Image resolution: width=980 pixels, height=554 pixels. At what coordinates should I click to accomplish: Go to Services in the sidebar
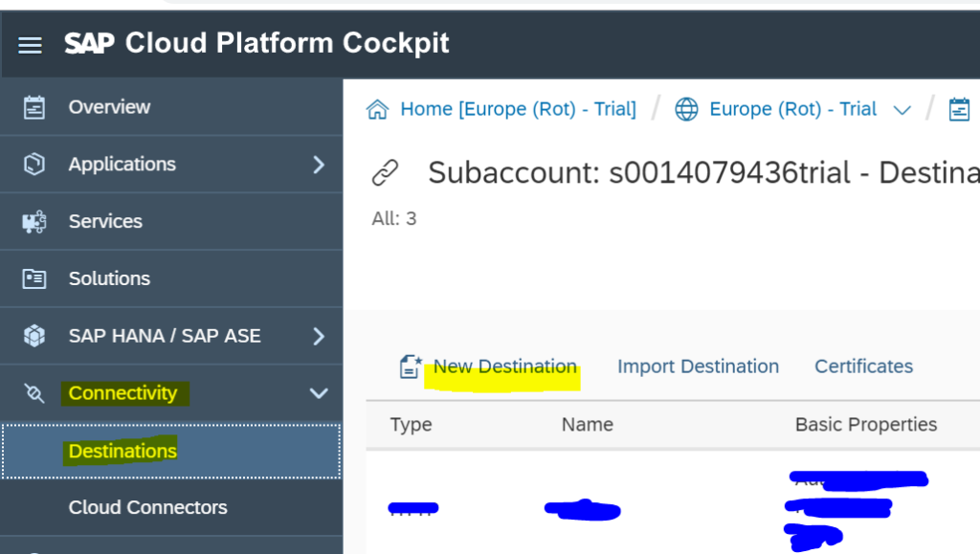[x=170, y=222]
